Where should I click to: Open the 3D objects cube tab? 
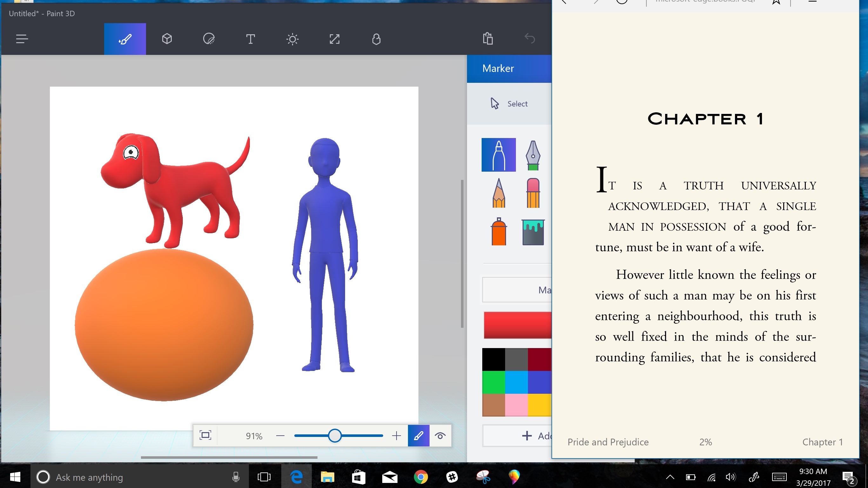click(x=167, y=39)
